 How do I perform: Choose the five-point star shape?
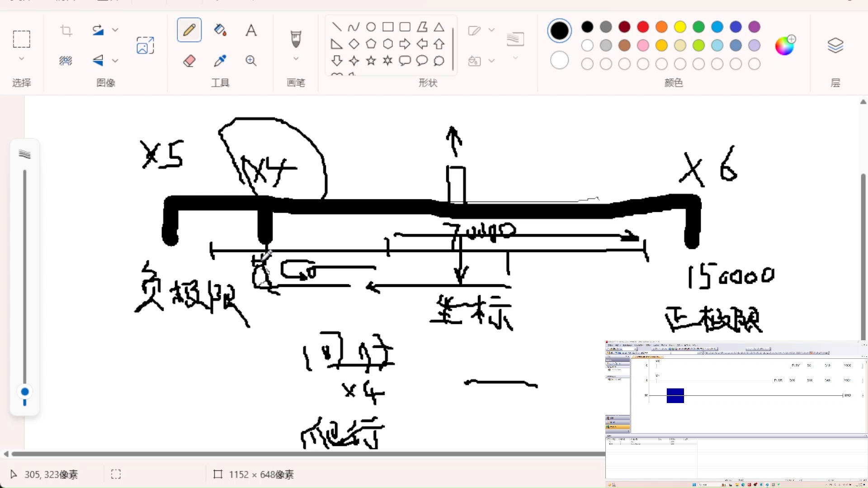coord(371,61)
